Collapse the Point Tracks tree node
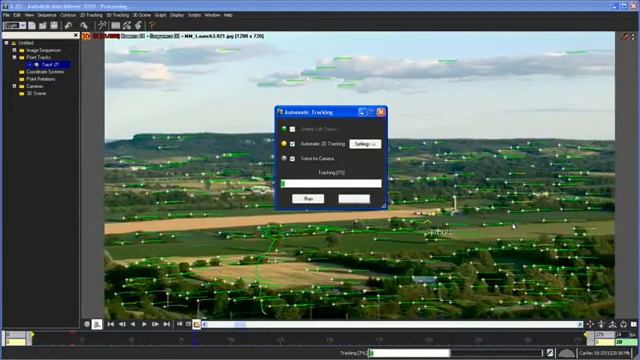The image size is (640, 360). [14, 58]
